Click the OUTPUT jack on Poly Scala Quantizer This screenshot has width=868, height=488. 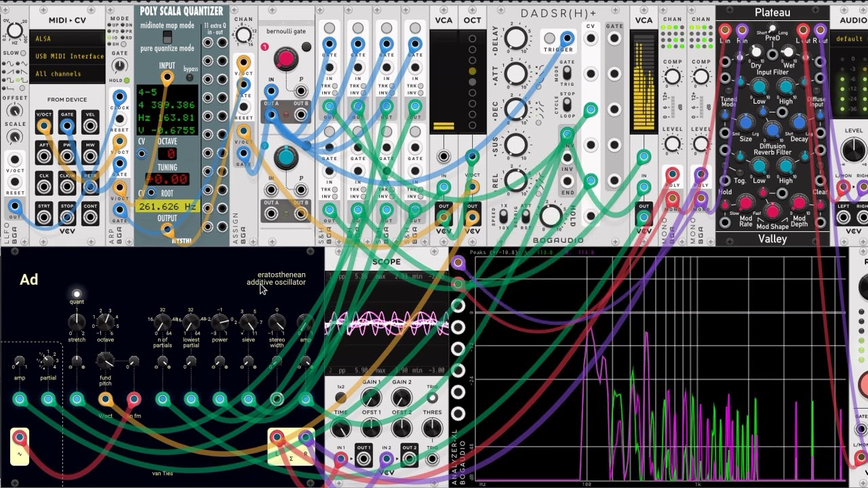tap(167, 230)
